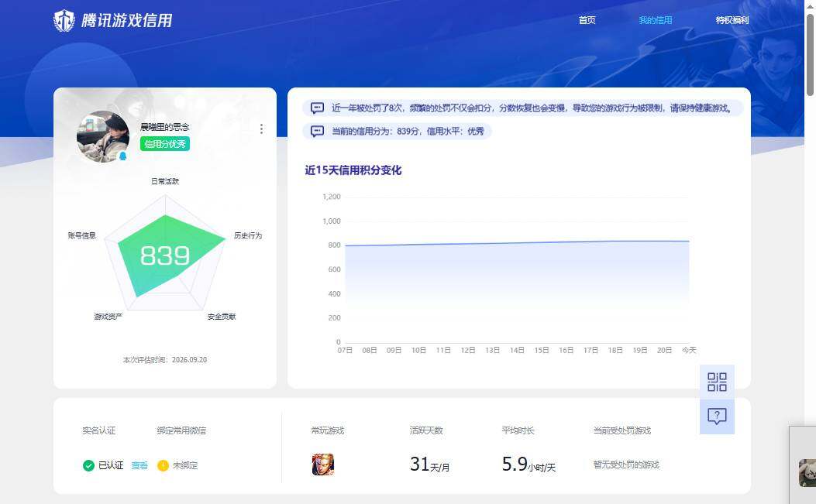Click the 839 score in radar chart
Image resolution: width=816 pixels, height=504 pixels.
coord(165,256)
